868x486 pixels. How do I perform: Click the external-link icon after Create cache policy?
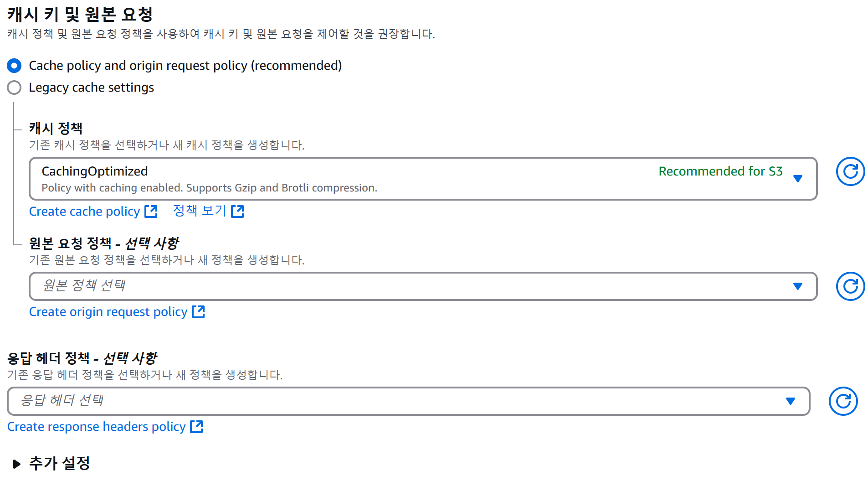[x=151, y=211]
